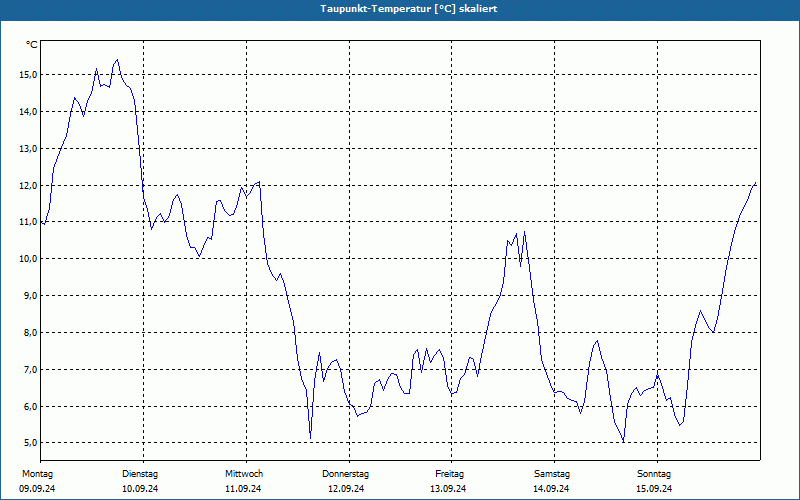The image size is (800, 500).
Task: Click the 9,0 y-axis label
Action: 30,295
